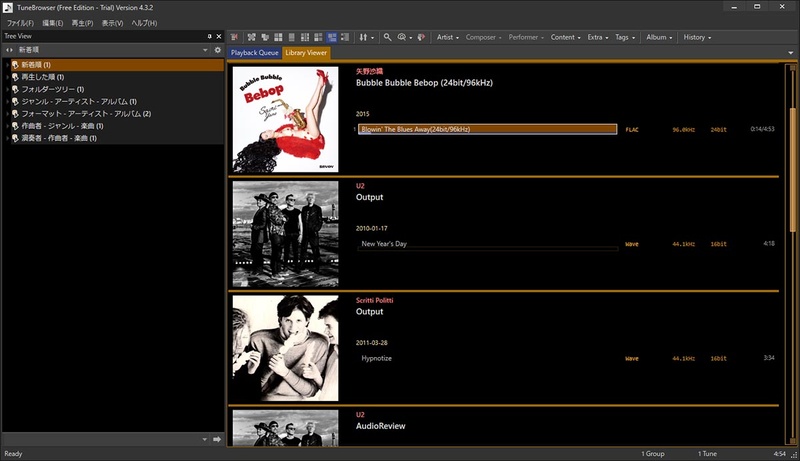This screenshot has width=800, height=461.
Task: Select ジャンル - アーティスト - アルバム (1) item
Action: point(117,101)
